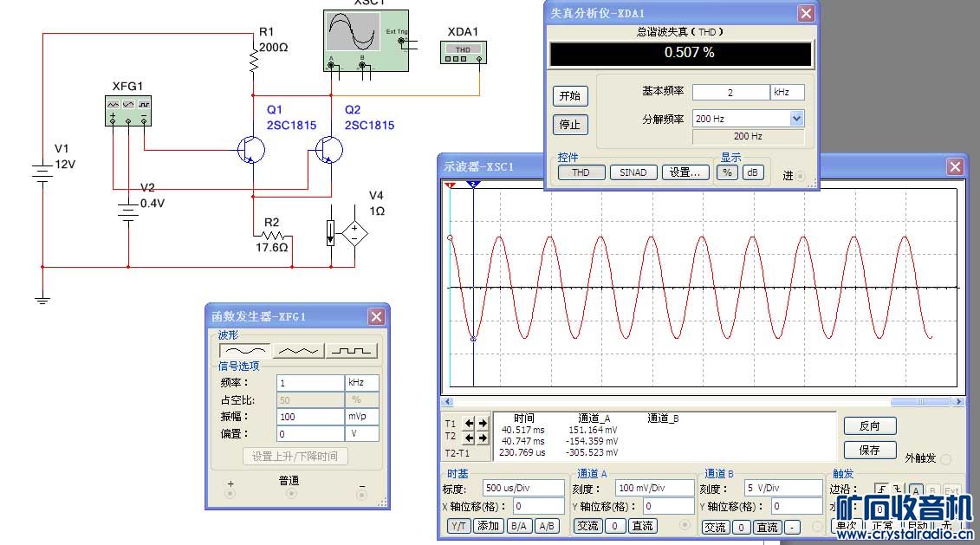Edit function generator 偏置 (offset) value field
This screenshot has width=980, height=545.
pyautogui.click(x=310, y=433)
